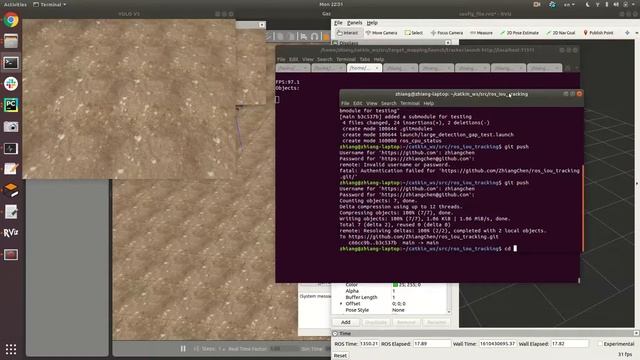Click the screen recording indicator in top bar
Screen dimensions: 640x360
click(x=537, y=4)
